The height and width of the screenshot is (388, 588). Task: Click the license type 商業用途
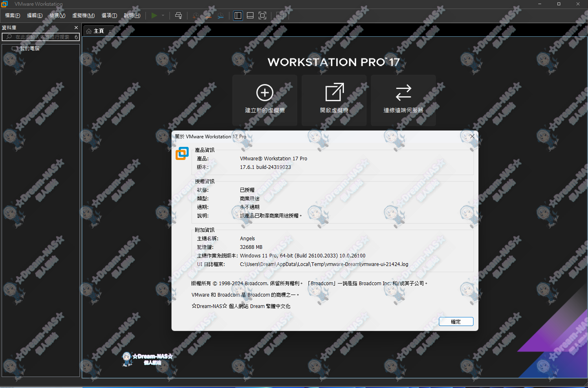click(x=249, y=199)
